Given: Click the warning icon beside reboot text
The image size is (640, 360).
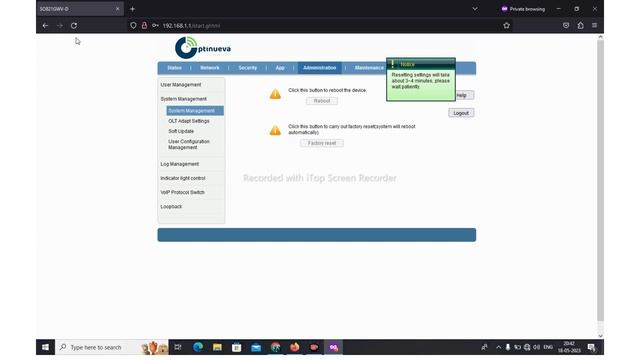Looking at the screenshot, I should pos(275,94).
